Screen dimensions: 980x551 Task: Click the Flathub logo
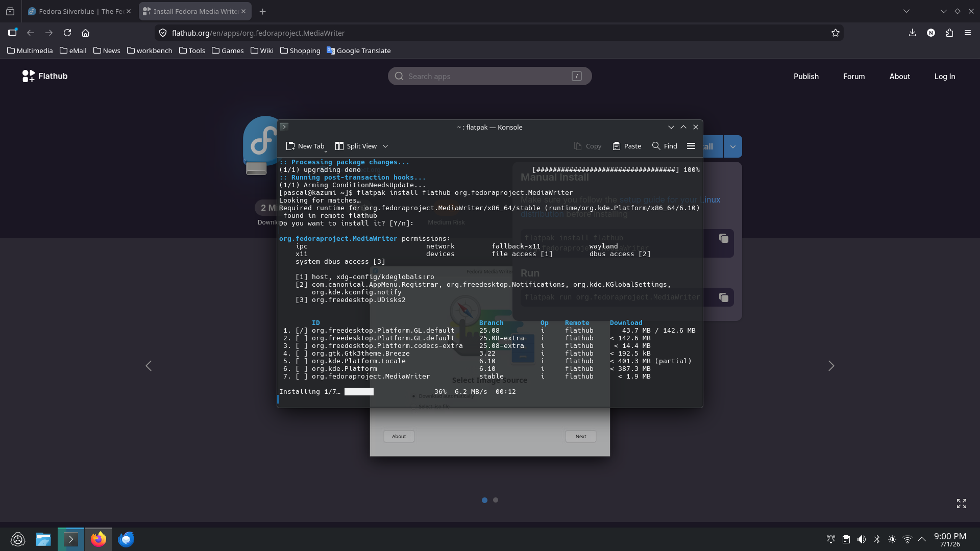45,76
